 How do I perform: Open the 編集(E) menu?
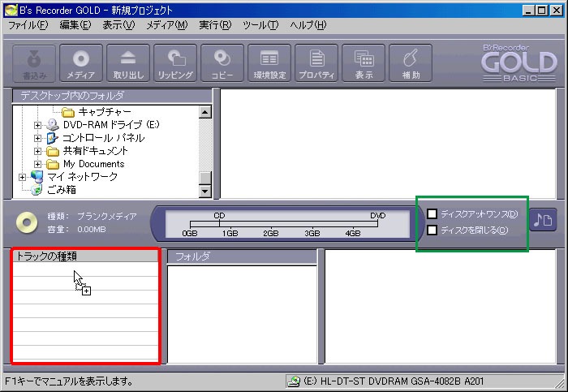pyautogui.click(x=75, y=25)
